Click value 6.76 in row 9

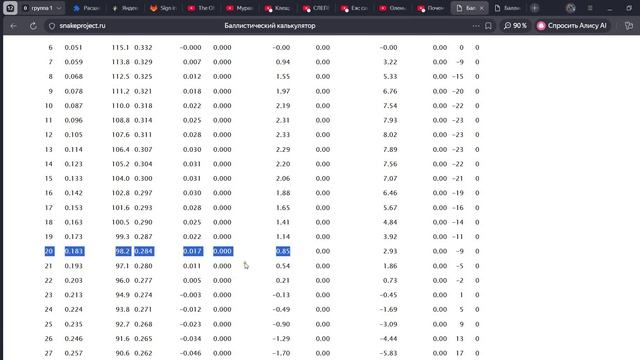[390, 91]
